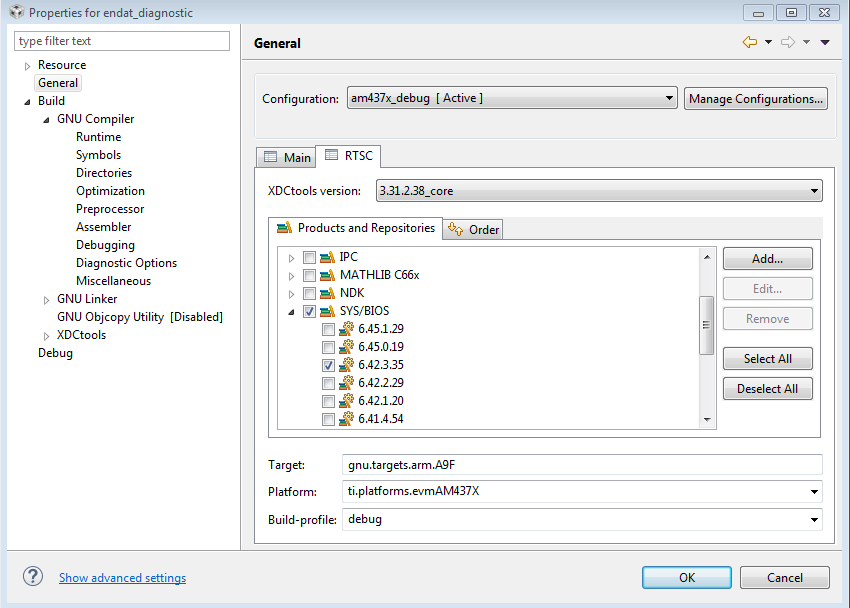Click the forward navigation arrow icon

[x=788, y=42]
